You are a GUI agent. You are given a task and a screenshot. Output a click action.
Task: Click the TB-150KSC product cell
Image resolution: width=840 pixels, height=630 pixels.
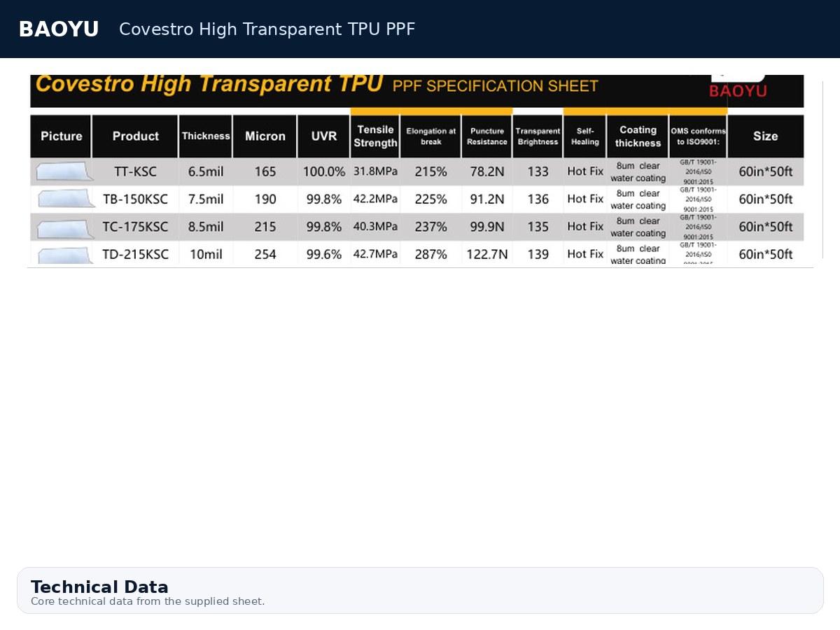click(135, 199)
